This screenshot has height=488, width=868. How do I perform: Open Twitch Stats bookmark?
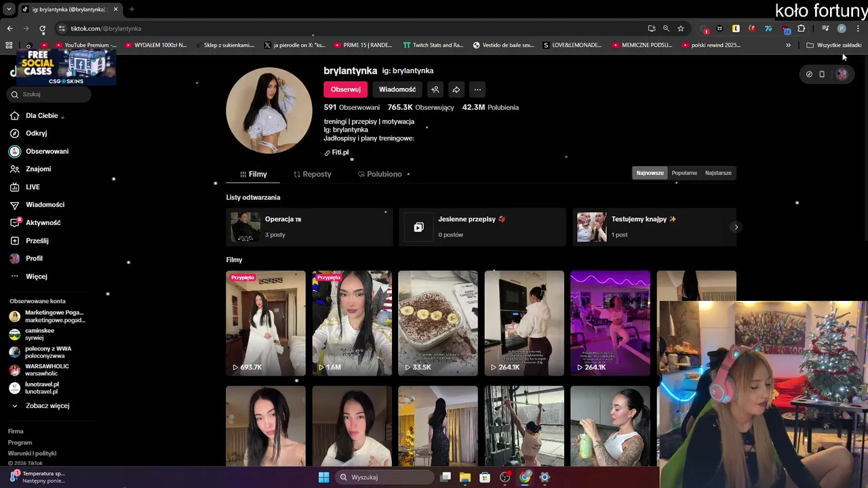point(433,45)
